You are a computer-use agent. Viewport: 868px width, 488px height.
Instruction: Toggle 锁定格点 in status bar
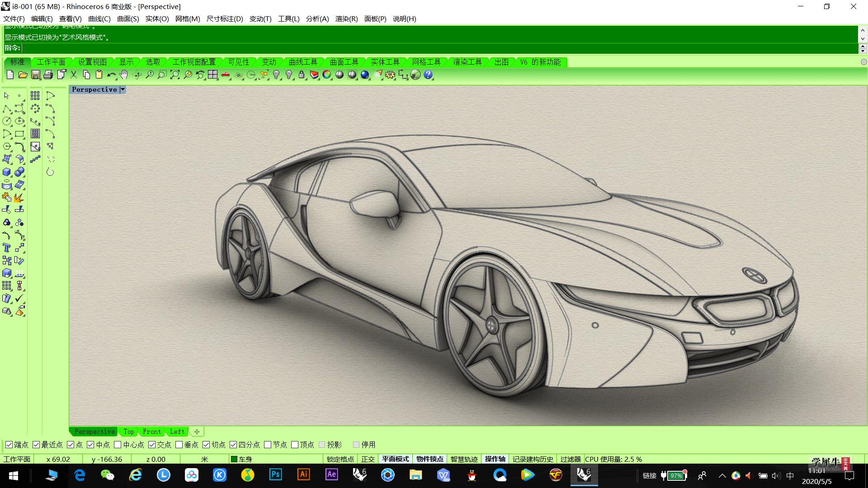pos(340,459)
